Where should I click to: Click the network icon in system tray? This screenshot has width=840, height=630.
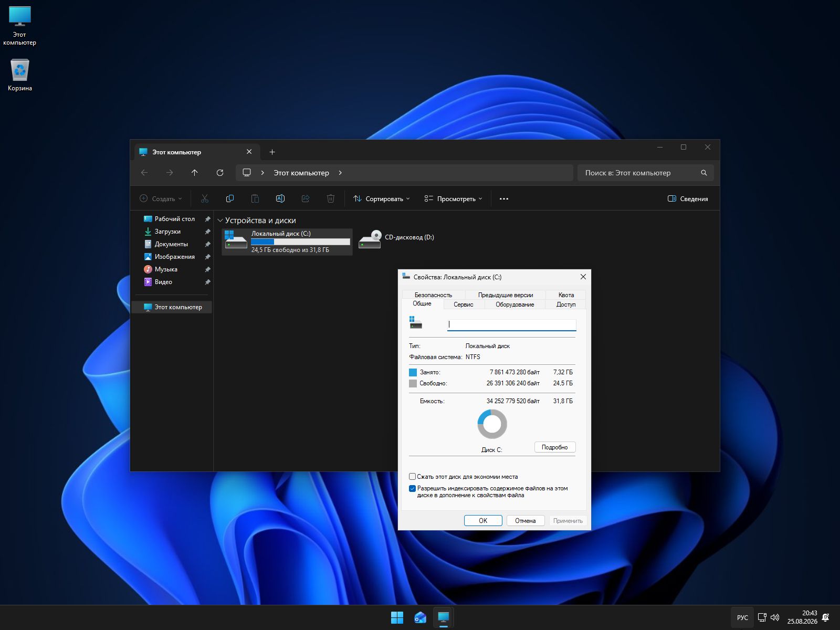[762, 618]
